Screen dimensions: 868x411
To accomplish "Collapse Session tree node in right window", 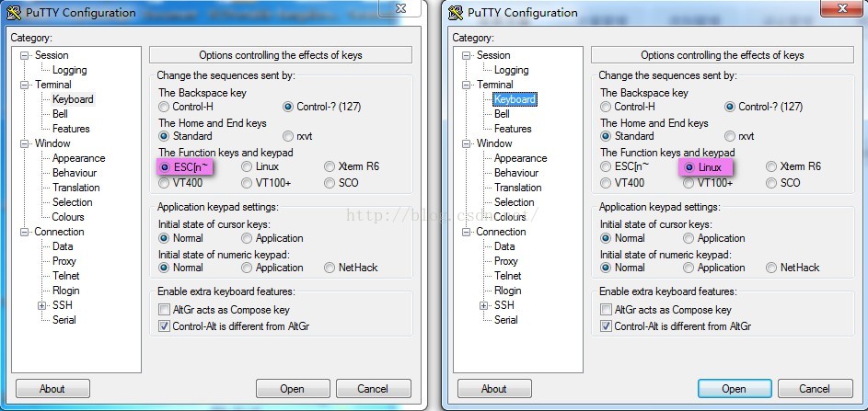I will 466,55.
